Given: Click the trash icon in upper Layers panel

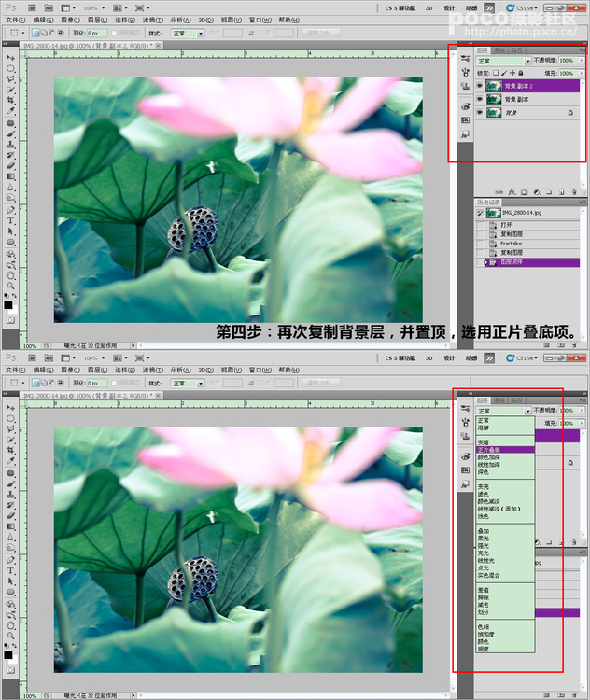Looking at the screenshot, I should (574, 192).
